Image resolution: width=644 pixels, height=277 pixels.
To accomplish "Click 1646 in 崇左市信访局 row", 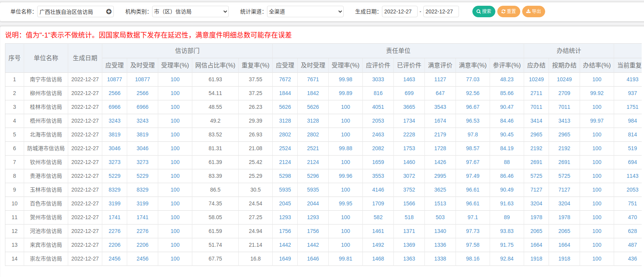I will click(313, 259).
